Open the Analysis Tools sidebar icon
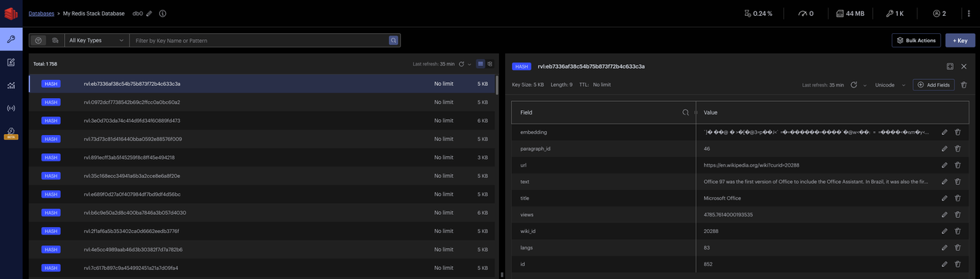This screenshot has height=279, width=980. [11, 85]
